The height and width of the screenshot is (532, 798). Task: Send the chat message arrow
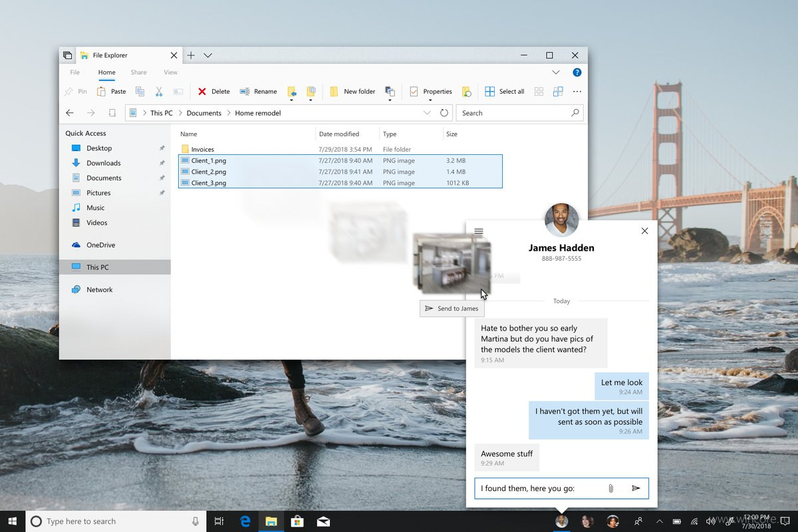point(636,488)
